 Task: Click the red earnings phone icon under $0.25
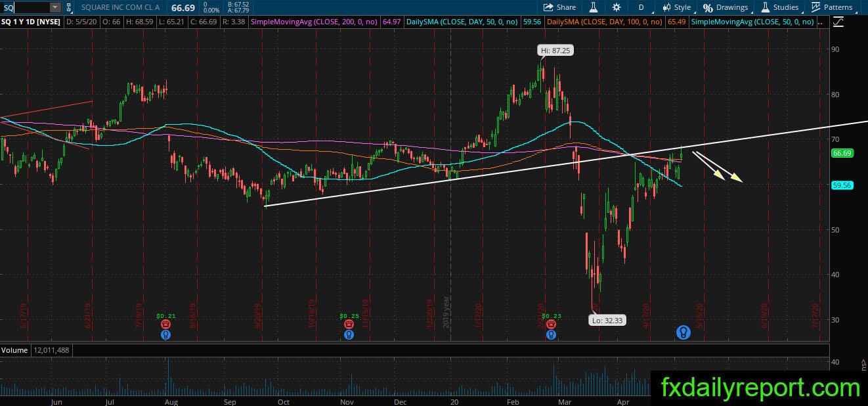[349, 324]
